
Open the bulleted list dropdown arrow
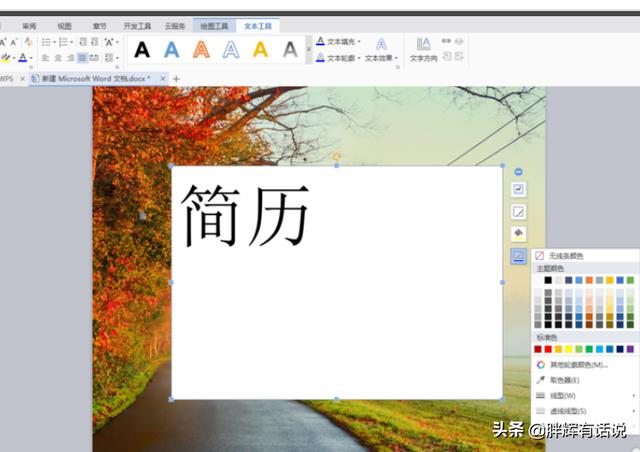pos(54,42)
